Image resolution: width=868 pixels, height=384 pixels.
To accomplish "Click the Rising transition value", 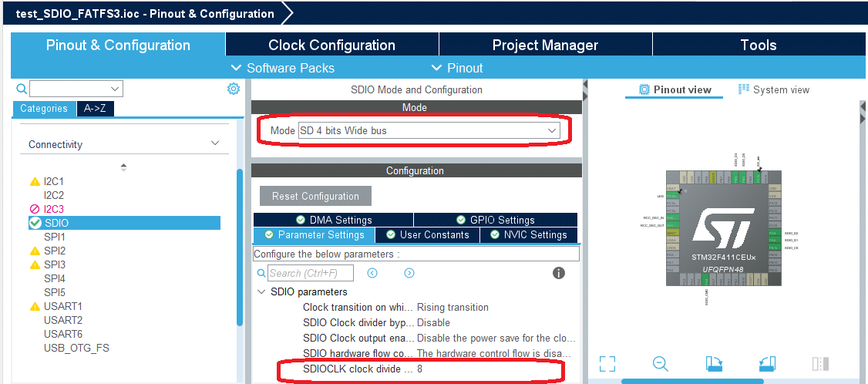I will [x=453, y=307].
